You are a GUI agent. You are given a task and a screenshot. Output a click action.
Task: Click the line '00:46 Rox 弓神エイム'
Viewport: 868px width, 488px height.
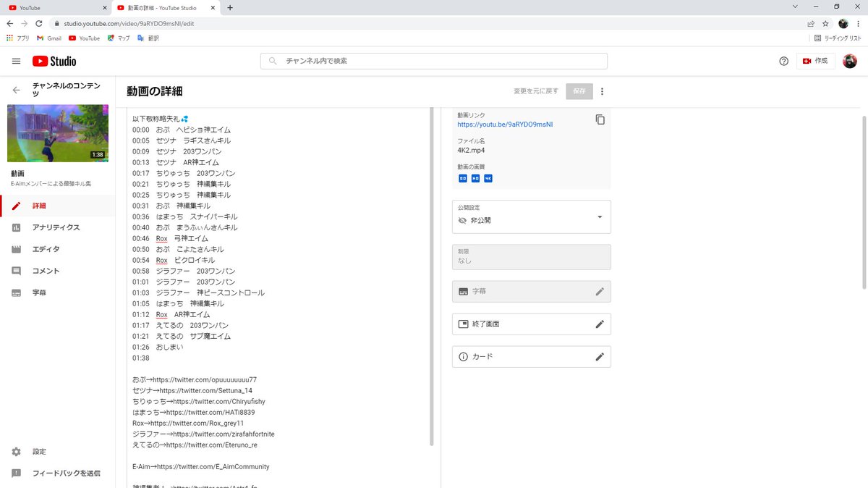pos(171,238)
